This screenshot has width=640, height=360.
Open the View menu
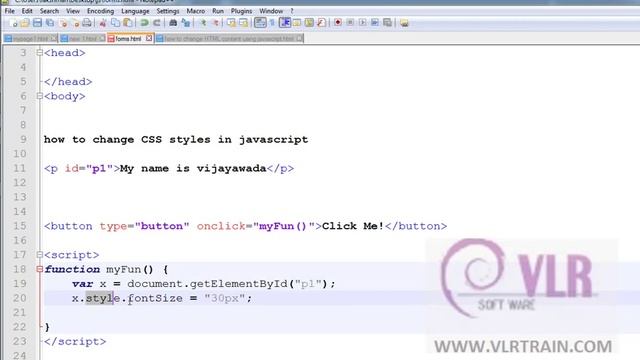(x=73, y=11)
